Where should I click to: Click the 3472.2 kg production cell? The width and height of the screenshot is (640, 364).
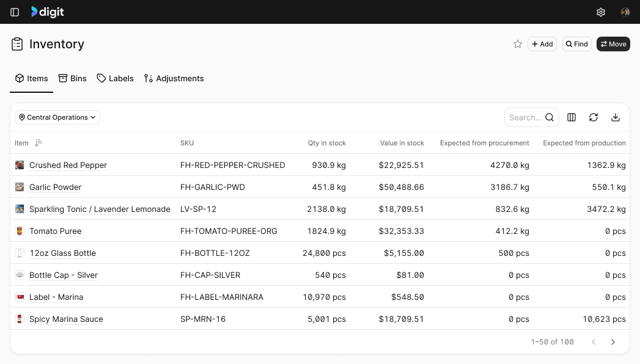point(606,209)
